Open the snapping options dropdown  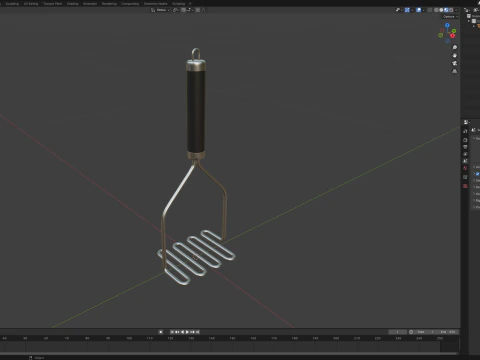point(189,10)
